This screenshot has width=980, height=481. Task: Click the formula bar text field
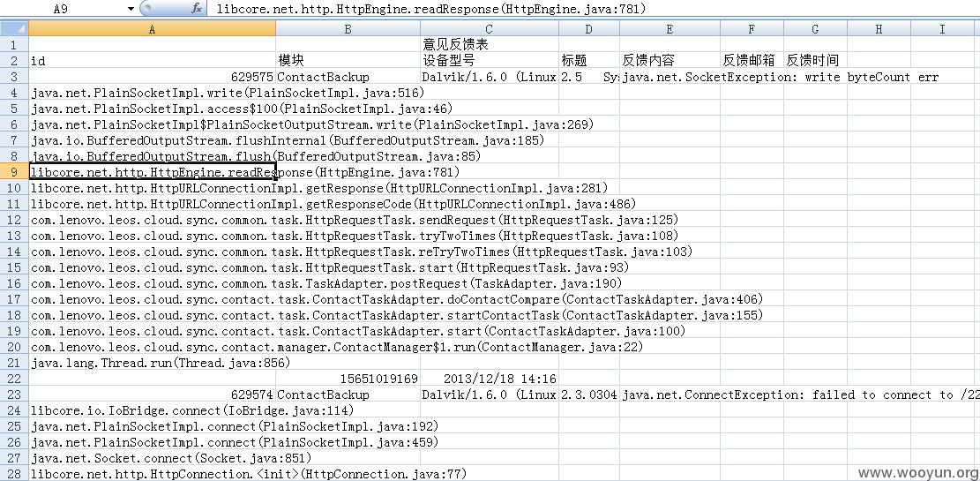[x=594, y=9]
